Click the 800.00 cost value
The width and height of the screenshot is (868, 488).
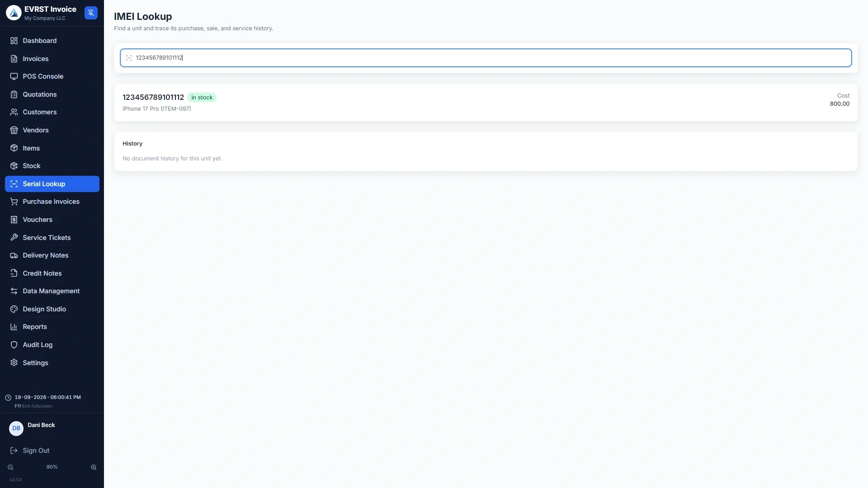(x=840, y=104)
